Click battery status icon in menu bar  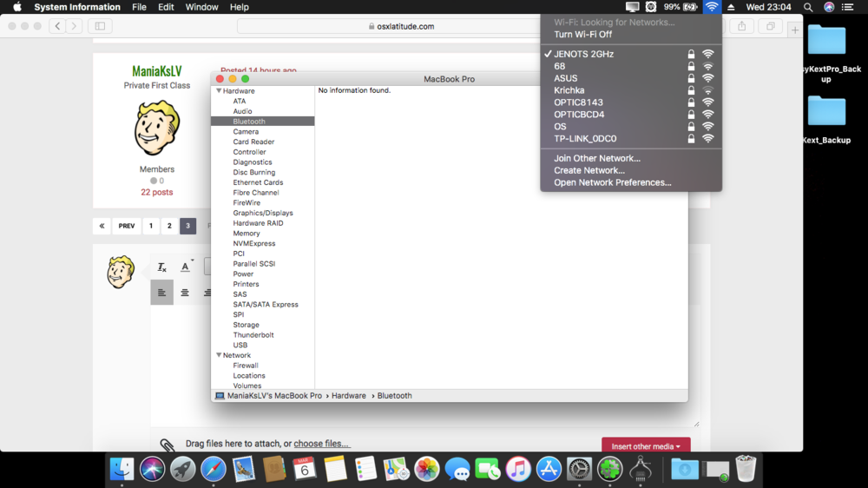pyautogui.click(x=690, y=7)
